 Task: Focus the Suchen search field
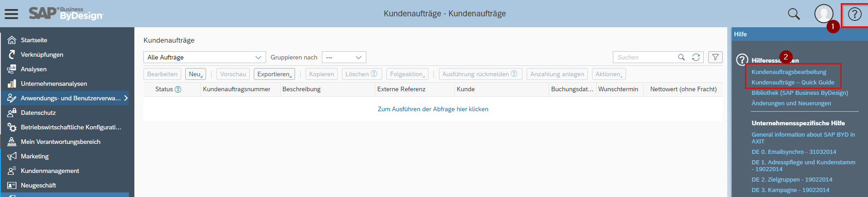click(x=645, y=57)
